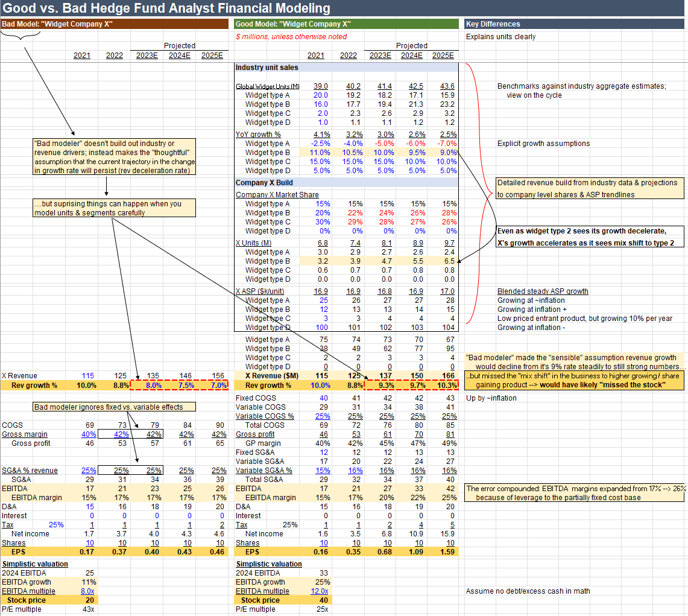Click the 'Good vs. Bad Hedge Fund Analyst' title
This screenshot has height=616, width=688.
[x=167, y=8]
